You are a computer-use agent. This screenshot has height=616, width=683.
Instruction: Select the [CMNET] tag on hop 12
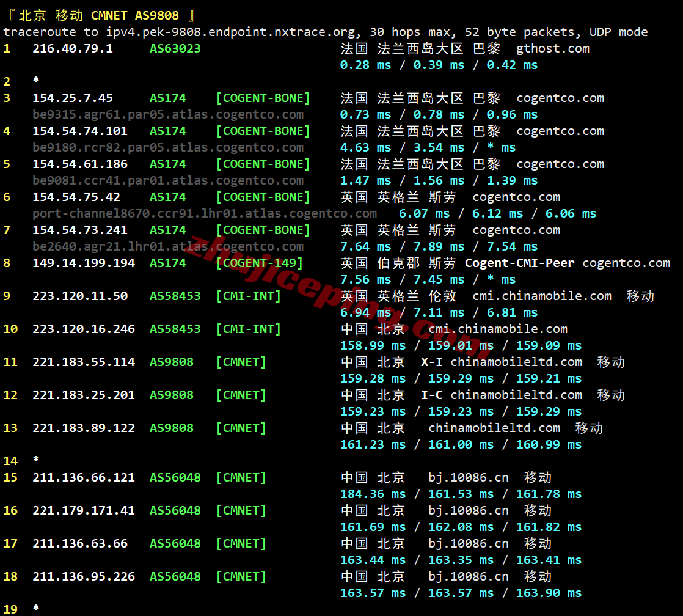pyautogui.click(x=241, y=395)
